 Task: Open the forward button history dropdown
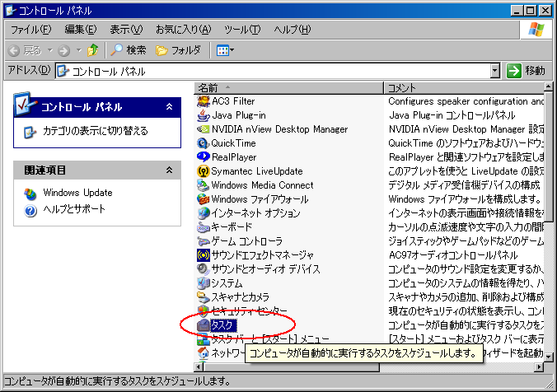tap(79, 50)
